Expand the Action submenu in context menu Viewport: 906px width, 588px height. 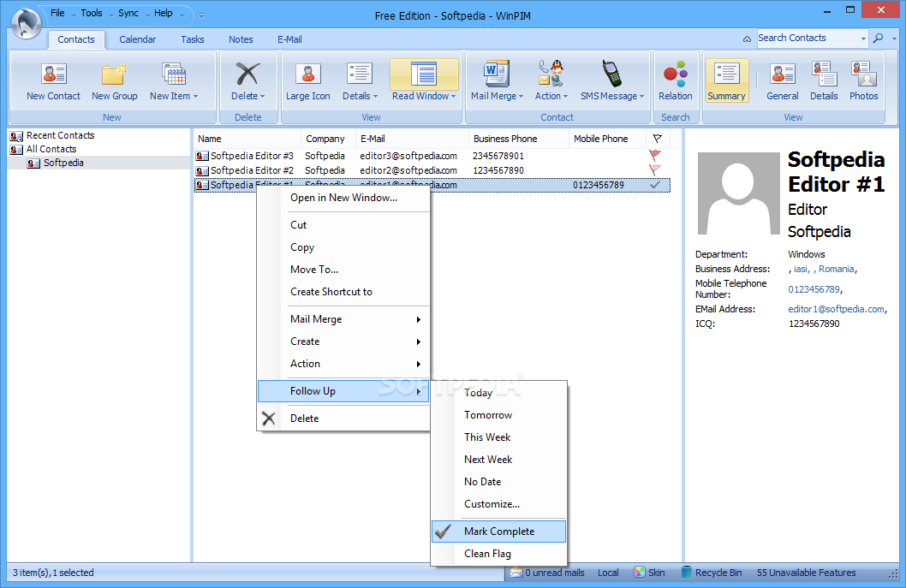point(343,364)
